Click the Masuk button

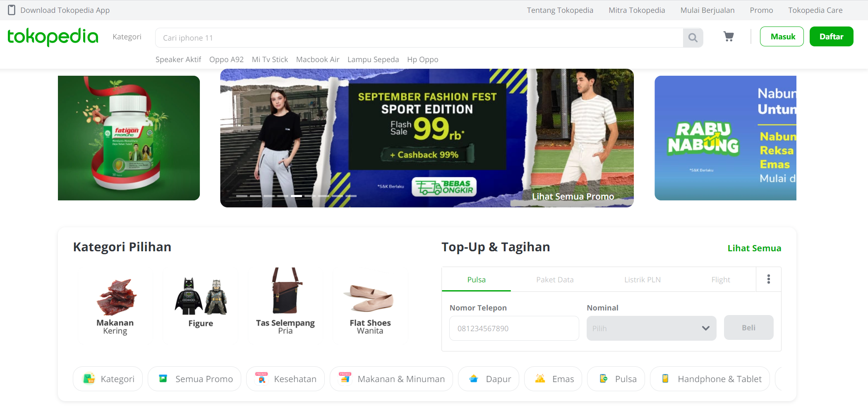(x=782, y=36)
